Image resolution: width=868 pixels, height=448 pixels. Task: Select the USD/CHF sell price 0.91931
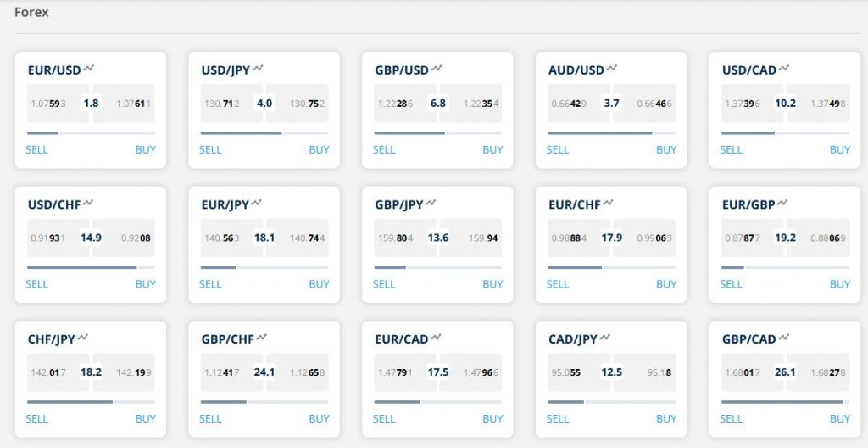pos(51,238)
